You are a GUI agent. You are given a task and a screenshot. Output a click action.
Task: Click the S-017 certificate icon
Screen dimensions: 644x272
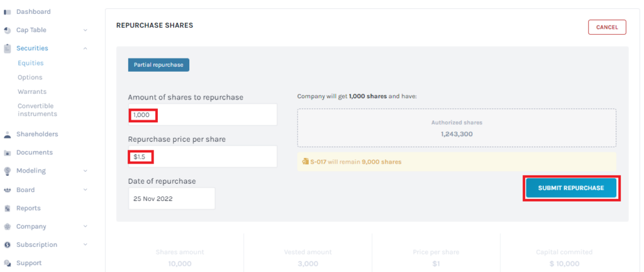tap(305, 162)
